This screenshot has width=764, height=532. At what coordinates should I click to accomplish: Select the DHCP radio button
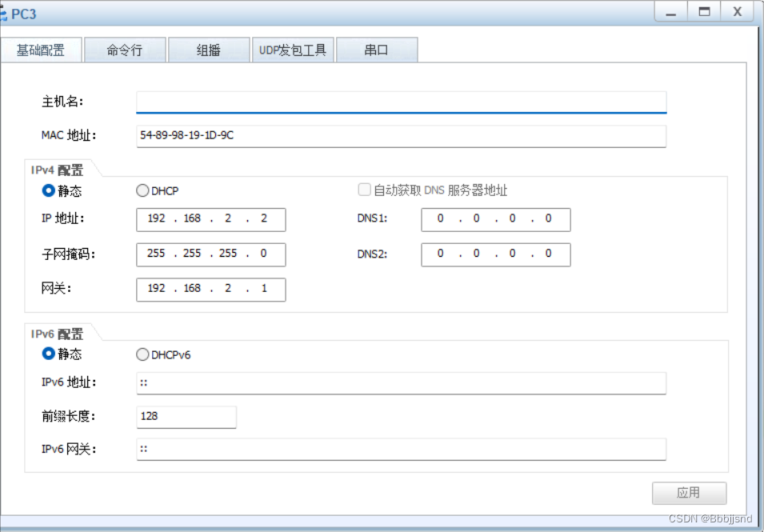pyautogui.click(x=142, y=190)
